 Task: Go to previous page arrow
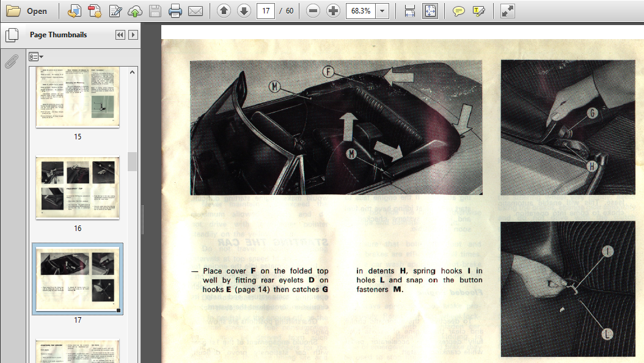224,10
